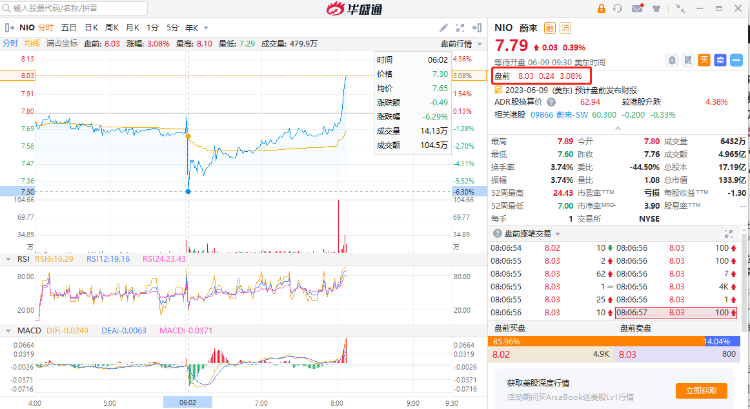Image resolution: width=750 pixels, height=409 pixels.
Task: Open the notes icon next to bell
Action: click(x=688, y=60)
